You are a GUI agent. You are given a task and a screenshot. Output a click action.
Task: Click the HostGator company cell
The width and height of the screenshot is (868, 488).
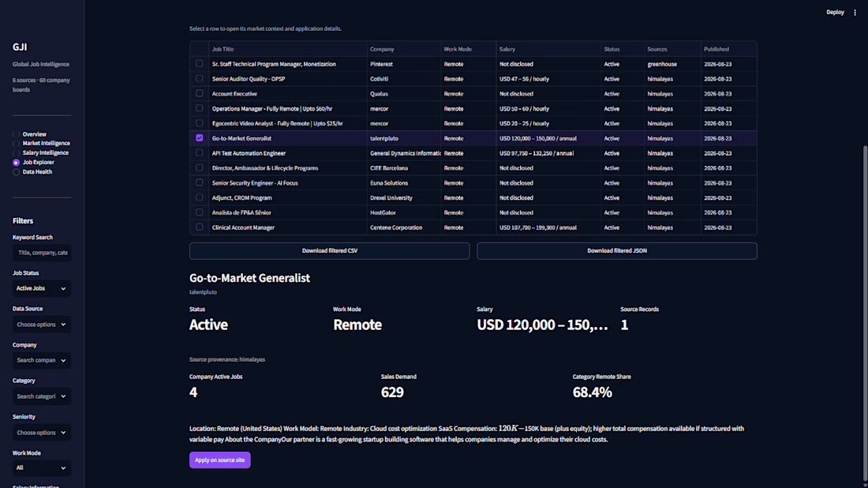pos(403,212)
